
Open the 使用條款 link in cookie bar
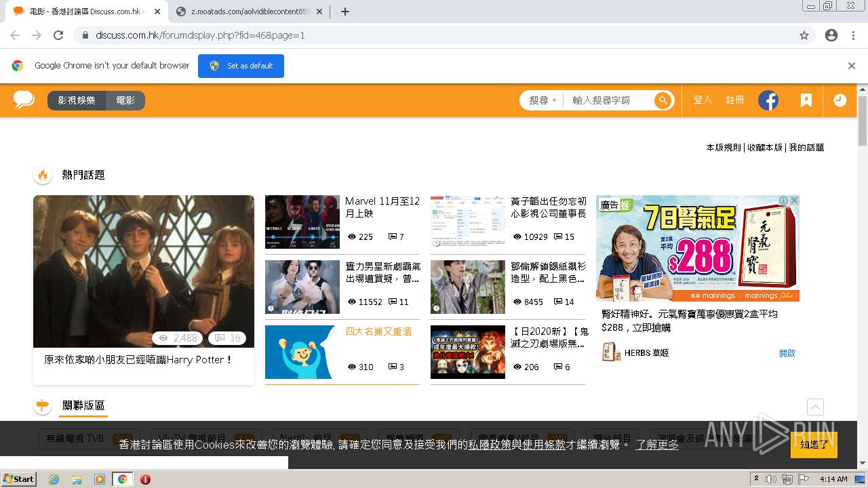click(x=544, y=445)
